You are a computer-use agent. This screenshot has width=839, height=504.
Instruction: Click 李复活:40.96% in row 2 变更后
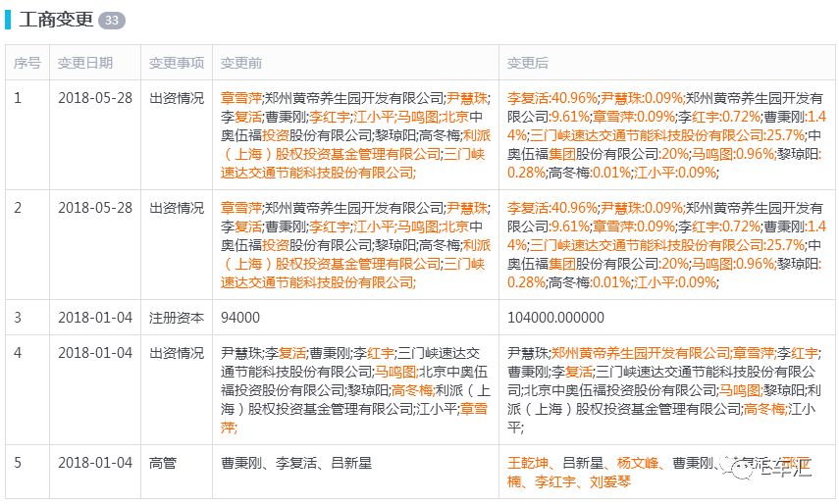point(552,207)
